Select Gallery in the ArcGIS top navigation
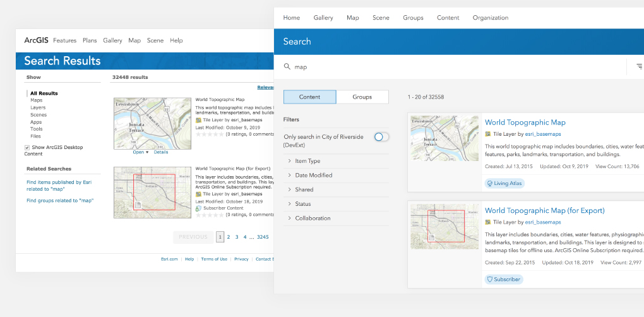 pos(112,40)
